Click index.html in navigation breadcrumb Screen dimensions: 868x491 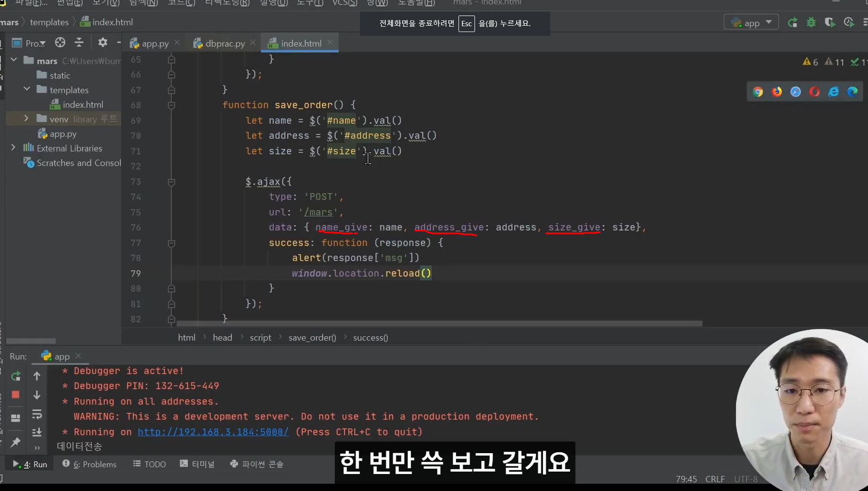click(107, 22)
